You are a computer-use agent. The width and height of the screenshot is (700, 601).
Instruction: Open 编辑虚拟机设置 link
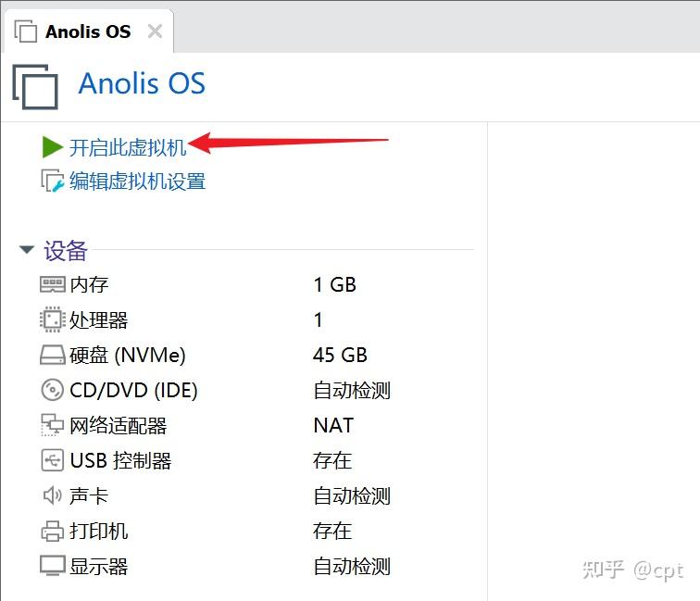pyautogui.click(x=137, y=182)
